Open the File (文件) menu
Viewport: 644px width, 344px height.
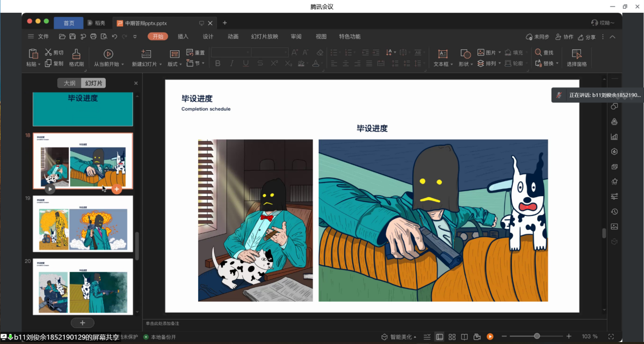click(39, 37)
